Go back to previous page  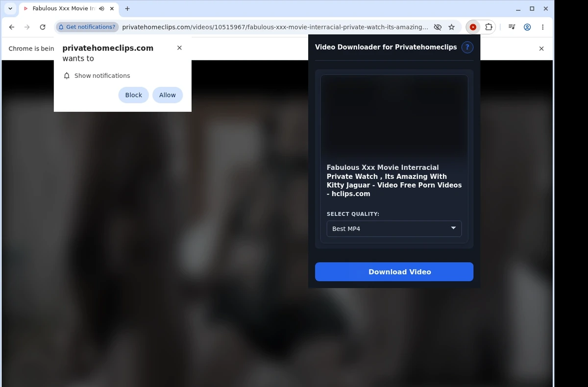click(12, 27)
